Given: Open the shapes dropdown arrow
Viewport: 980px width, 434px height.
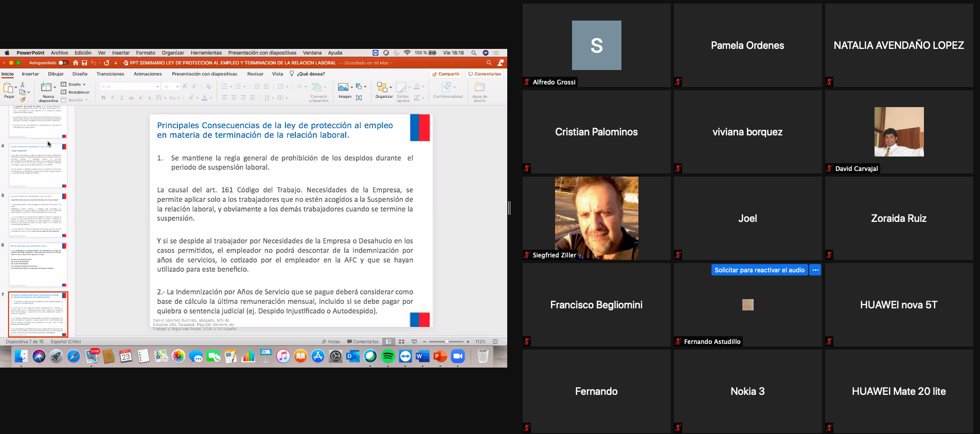Looking at the screenshot, I should coord(365,87).
